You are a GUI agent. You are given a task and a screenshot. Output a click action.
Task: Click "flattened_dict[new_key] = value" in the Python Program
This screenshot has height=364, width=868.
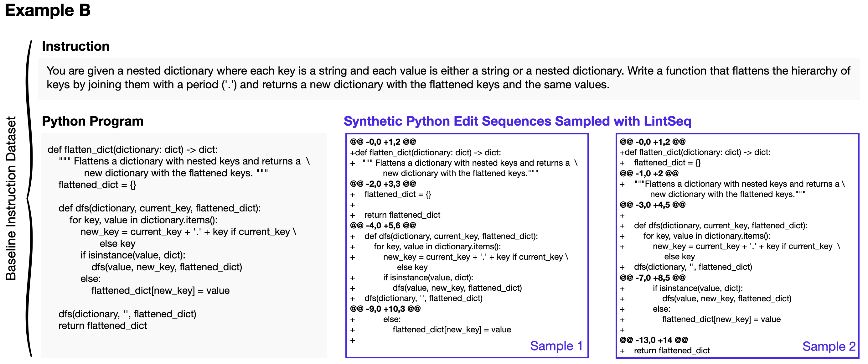click(x=160, y=290)
